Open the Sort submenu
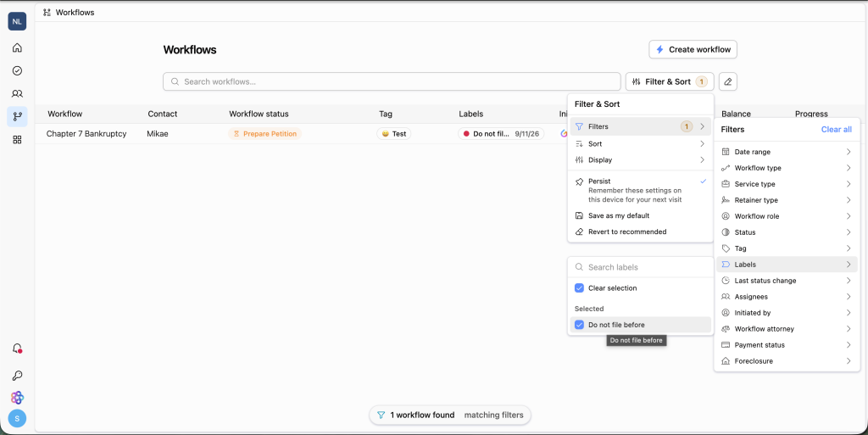Image resolution: width=868 pixels, height=435 pixels. [x=641, y=144]
